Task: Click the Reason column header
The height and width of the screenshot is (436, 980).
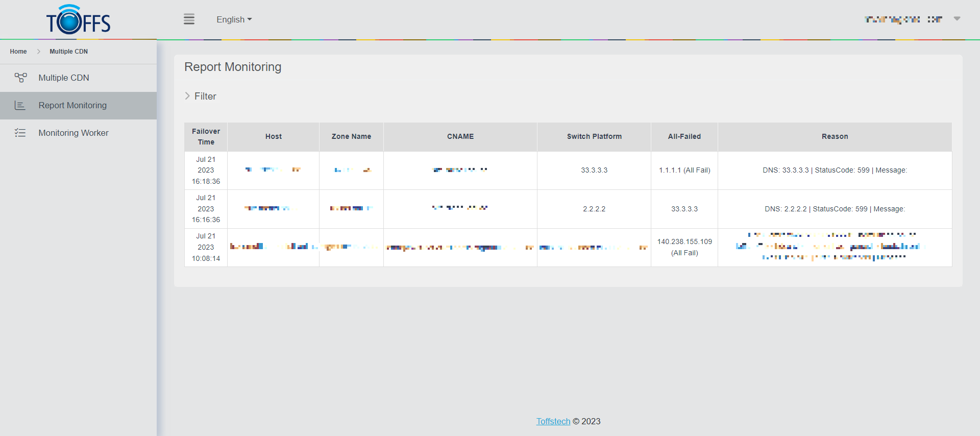Action: [x=835, y=136]
